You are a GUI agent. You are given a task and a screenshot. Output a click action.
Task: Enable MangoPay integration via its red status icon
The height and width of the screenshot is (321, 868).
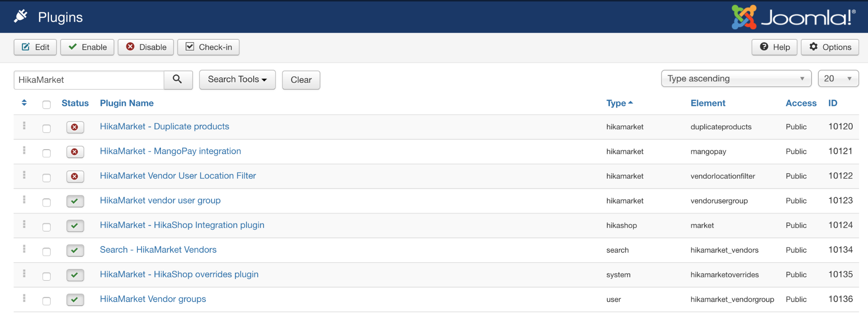(75, 152)
